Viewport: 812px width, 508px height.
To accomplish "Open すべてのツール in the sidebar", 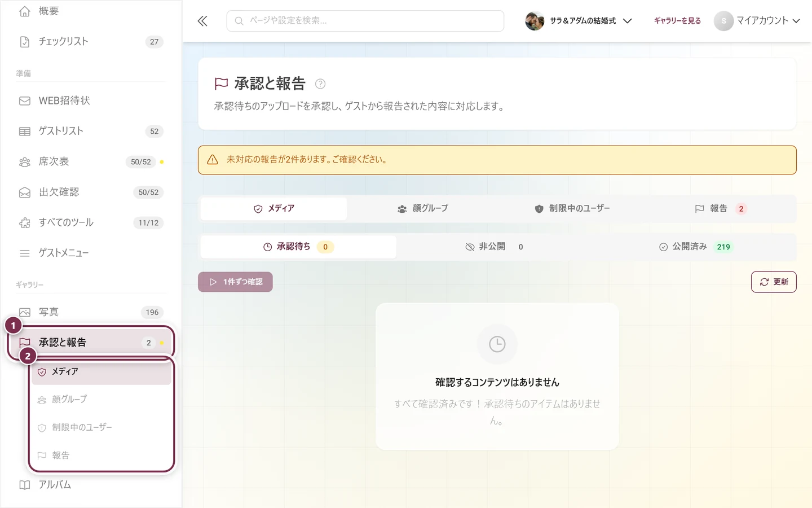I will 91,223.
